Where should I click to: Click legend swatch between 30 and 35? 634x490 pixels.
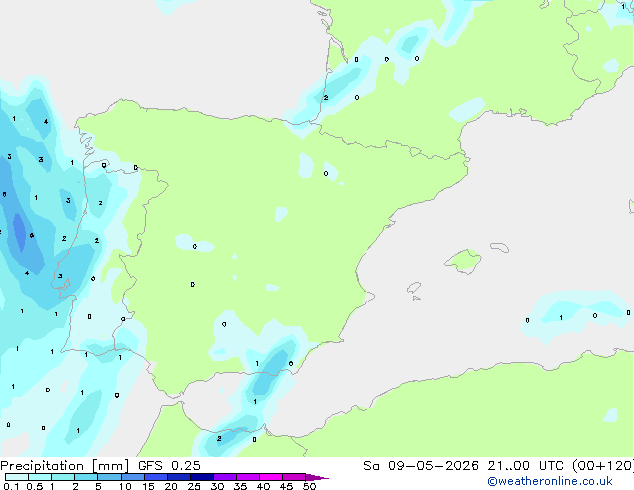point(225,477)
